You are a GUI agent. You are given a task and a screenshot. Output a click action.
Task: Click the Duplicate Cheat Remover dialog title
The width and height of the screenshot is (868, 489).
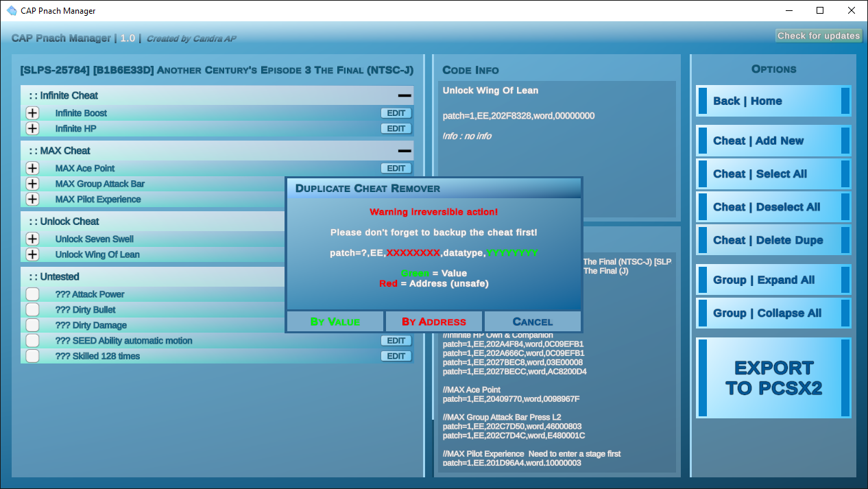click(367, 188)
